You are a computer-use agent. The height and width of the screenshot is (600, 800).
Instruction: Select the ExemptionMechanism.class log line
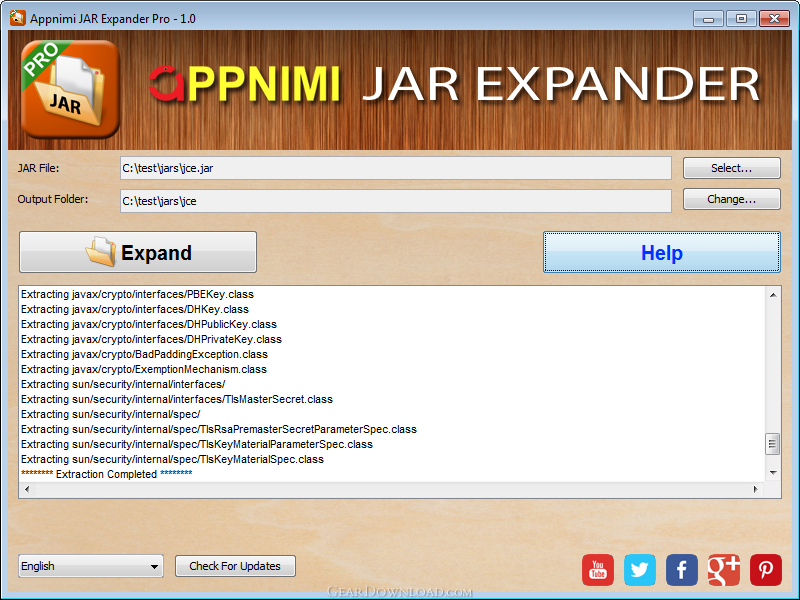click(144, 369)
